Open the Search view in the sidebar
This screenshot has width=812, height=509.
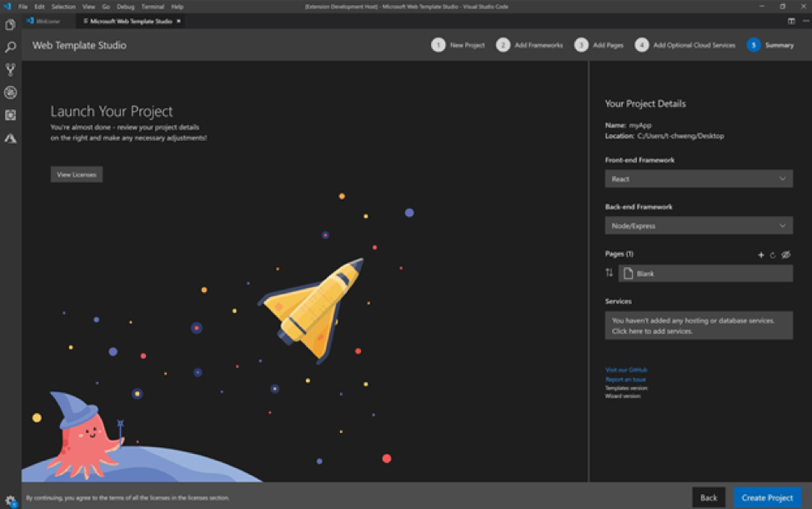tap(10, 48)
